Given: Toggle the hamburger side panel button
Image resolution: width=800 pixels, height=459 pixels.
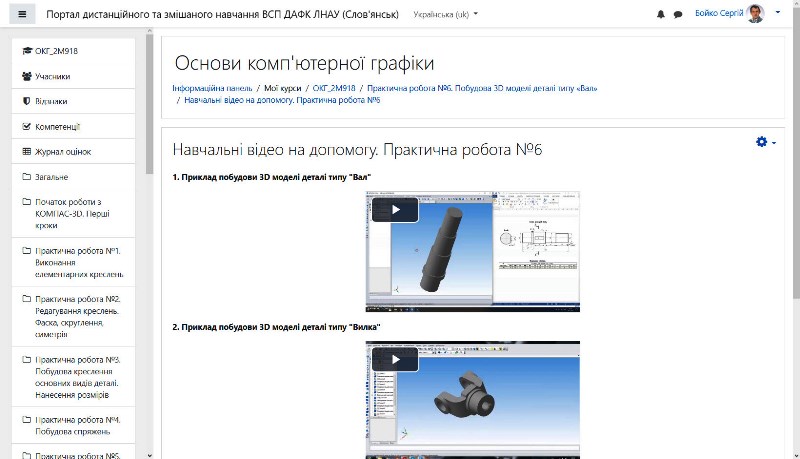Looking at the screenshot, I should click(x=23, y=15).
